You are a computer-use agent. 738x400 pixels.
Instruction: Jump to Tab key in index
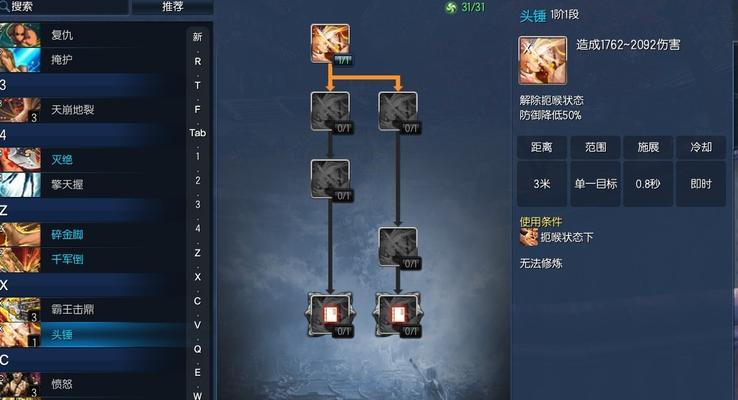[x=198, y=133]
